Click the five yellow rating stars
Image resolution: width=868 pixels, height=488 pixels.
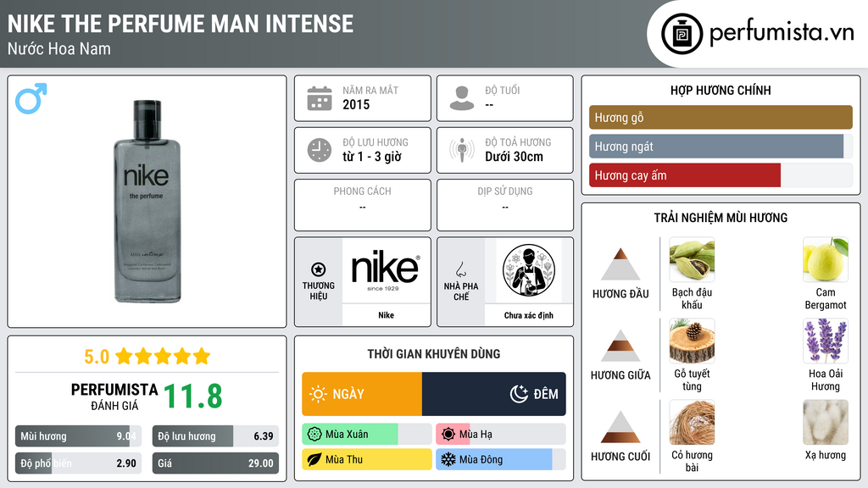pyautogui.click(x=163, y=357)
